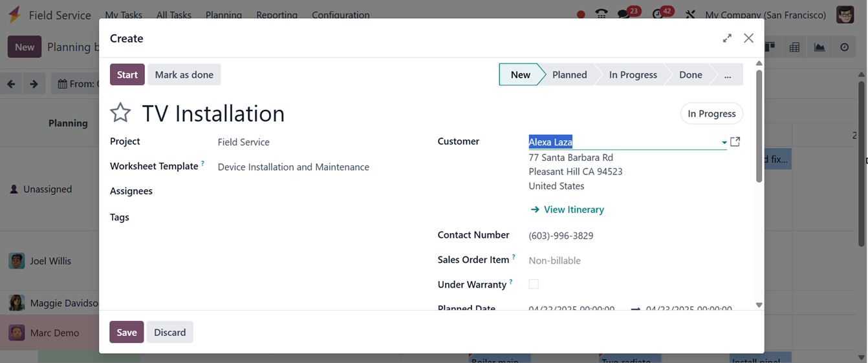
Task: Open the Alexa Laza customer record link icon
Action: click(735, 141)
